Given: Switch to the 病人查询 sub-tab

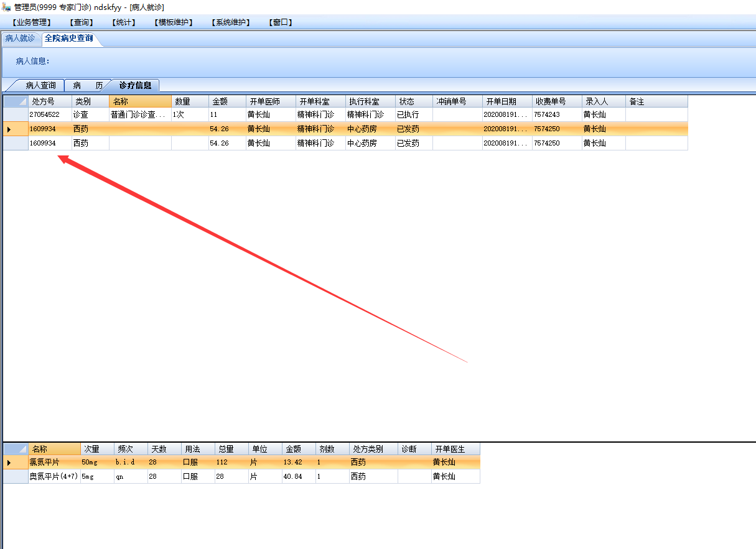Looking at the screenshot, I should 40,85.
